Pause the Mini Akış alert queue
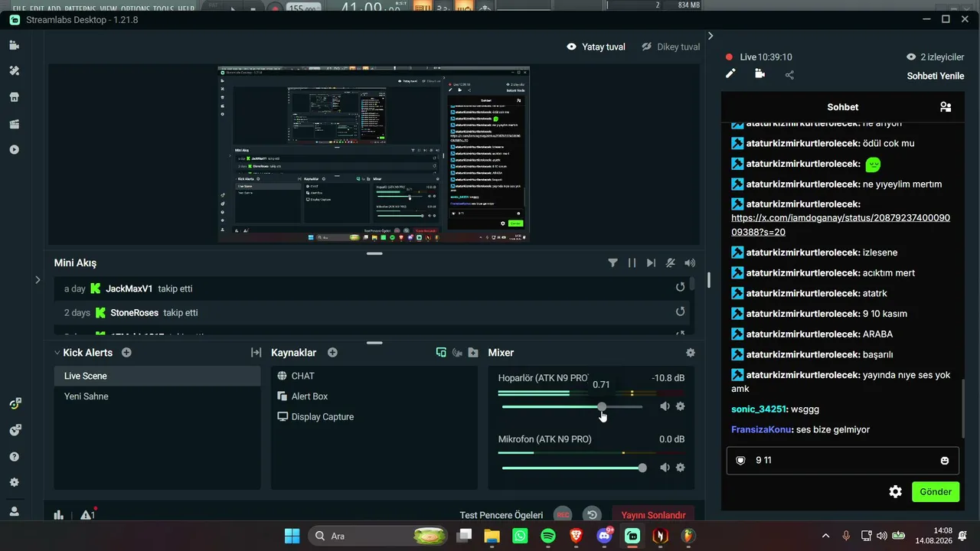The image size is (980, 551). tap(632, 262)
